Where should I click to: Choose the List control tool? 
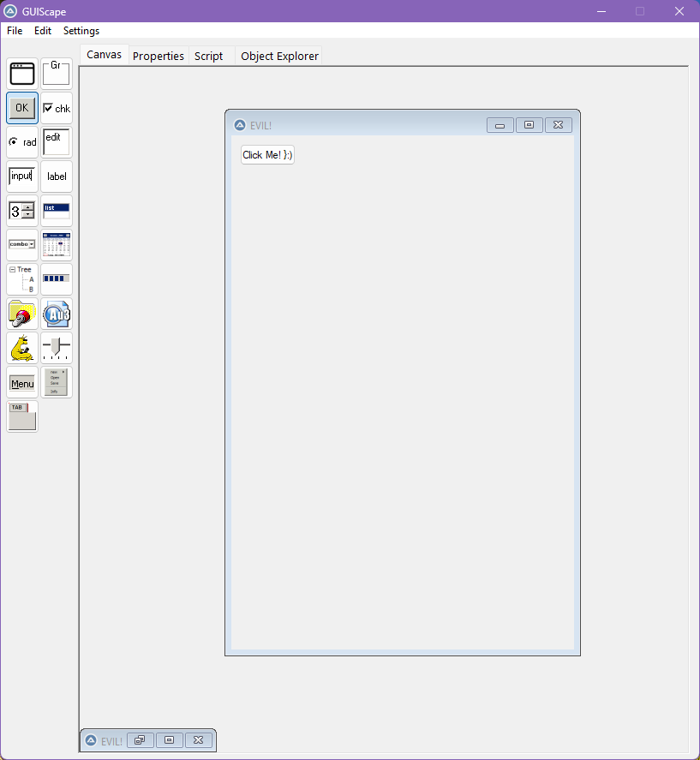[x=57, y=211]
